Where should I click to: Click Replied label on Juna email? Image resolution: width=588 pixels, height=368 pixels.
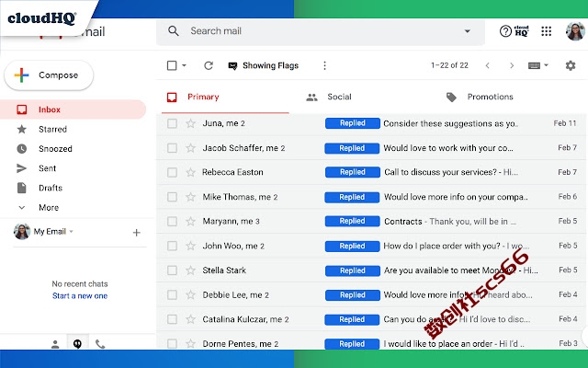pos(353,123)
